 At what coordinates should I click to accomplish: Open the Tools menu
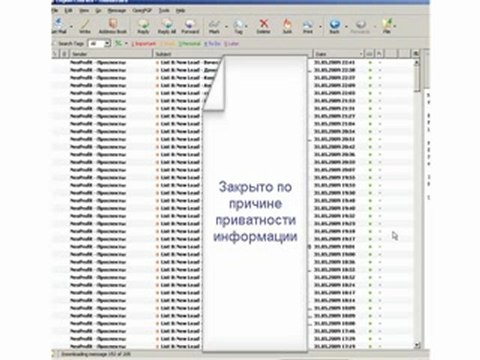click(x=164, y=11)
